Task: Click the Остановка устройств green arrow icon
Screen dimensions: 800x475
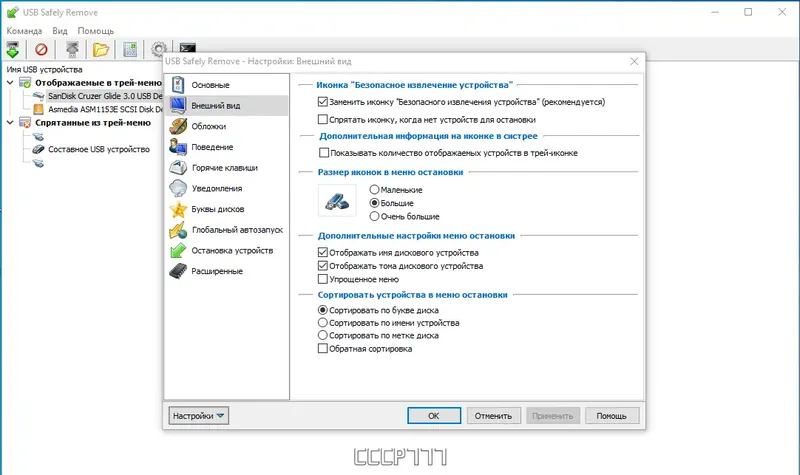Action: click(x=178, y=251)
